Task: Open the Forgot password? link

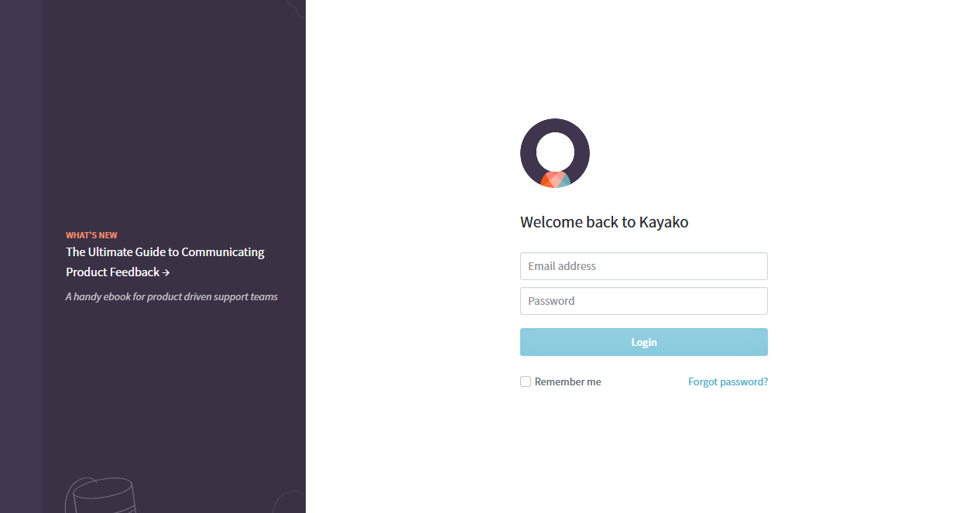Action: click(728, 381)
